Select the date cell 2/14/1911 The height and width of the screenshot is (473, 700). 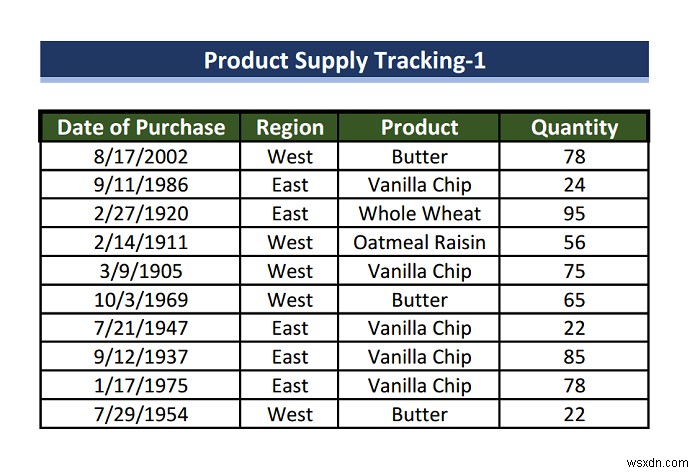pos(140,242)
